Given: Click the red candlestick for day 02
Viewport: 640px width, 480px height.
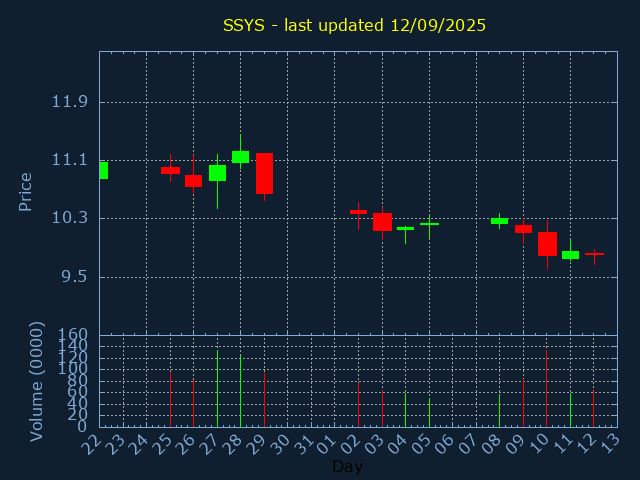Looking at the screenshot, I should pyautogui.click(x=358, y=212).
